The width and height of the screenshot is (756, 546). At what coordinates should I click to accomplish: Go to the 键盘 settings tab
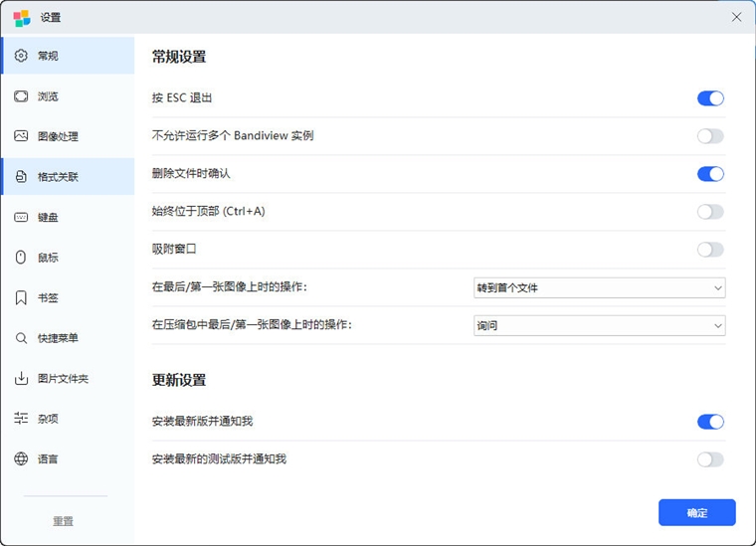[68, 217]
